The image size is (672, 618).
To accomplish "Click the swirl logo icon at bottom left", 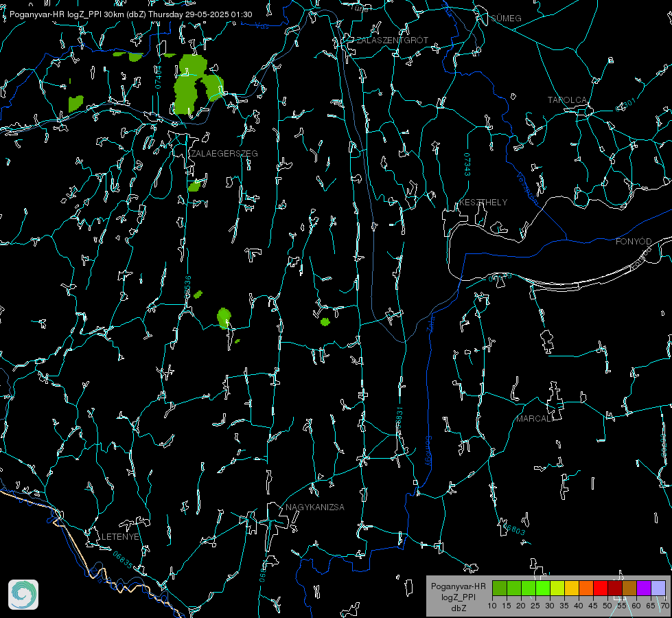I will coord(23,595).
